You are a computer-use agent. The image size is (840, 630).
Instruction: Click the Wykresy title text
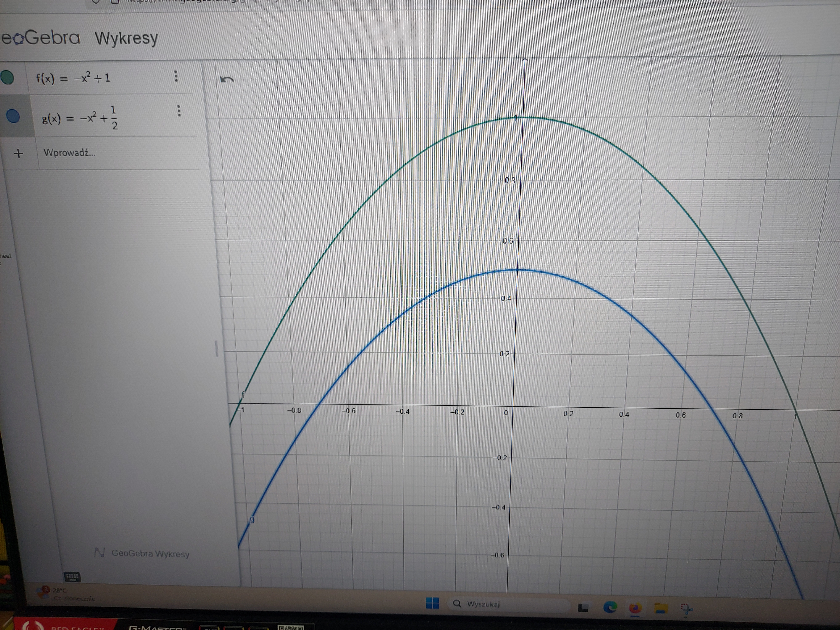(126, 38)
